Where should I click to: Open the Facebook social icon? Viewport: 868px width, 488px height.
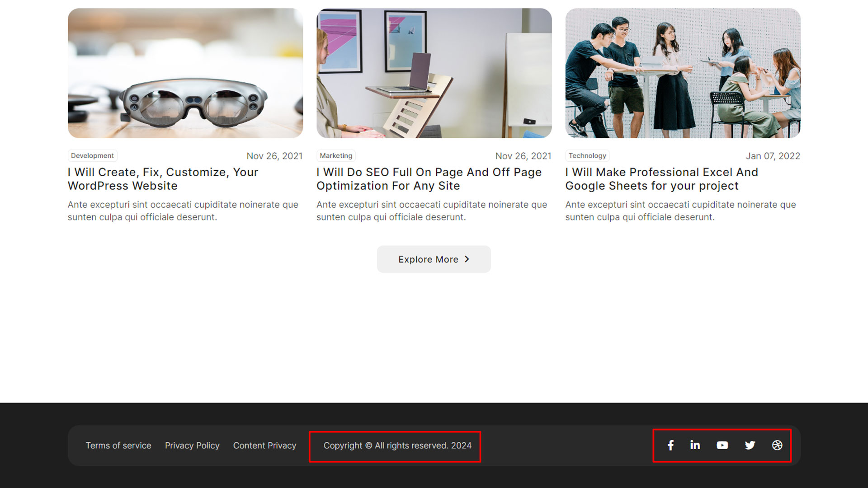(670, 446)
